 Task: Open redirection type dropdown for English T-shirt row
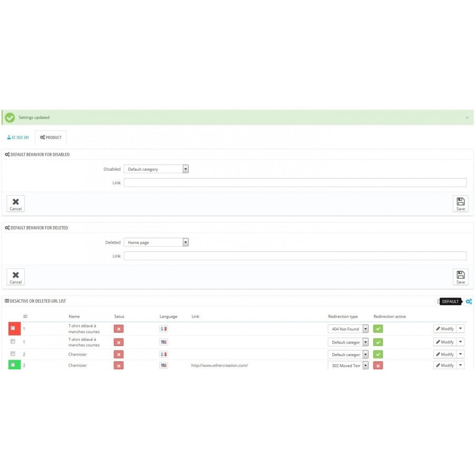348,342
